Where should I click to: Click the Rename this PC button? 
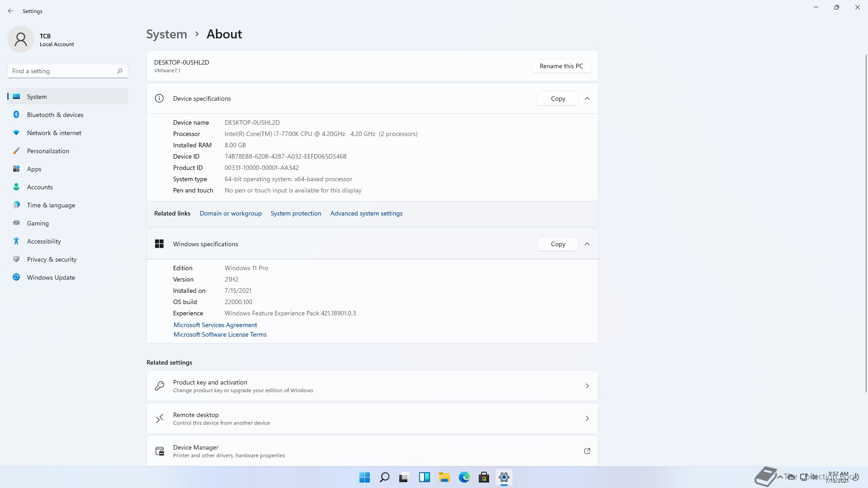pos(561,66)
